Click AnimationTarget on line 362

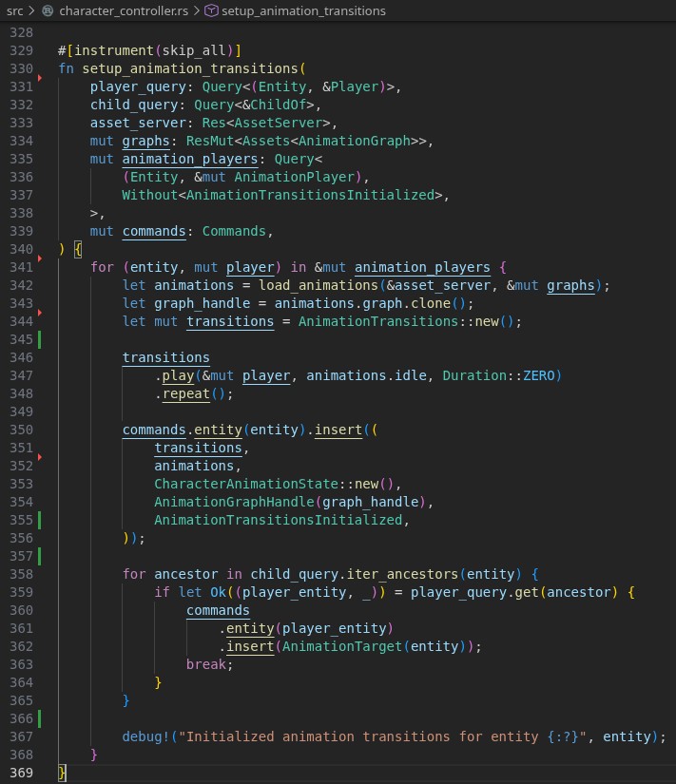tap(342, 646)
